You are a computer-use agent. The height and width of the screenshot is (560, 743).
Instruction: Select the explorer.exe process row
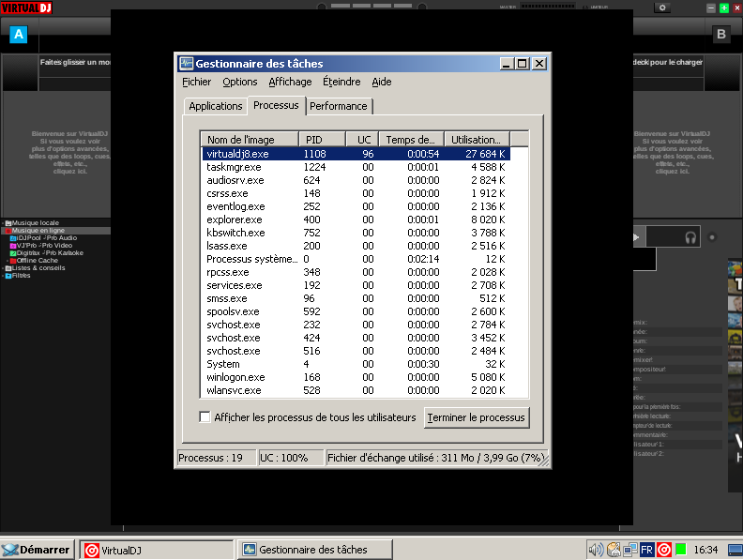point(235,219)
